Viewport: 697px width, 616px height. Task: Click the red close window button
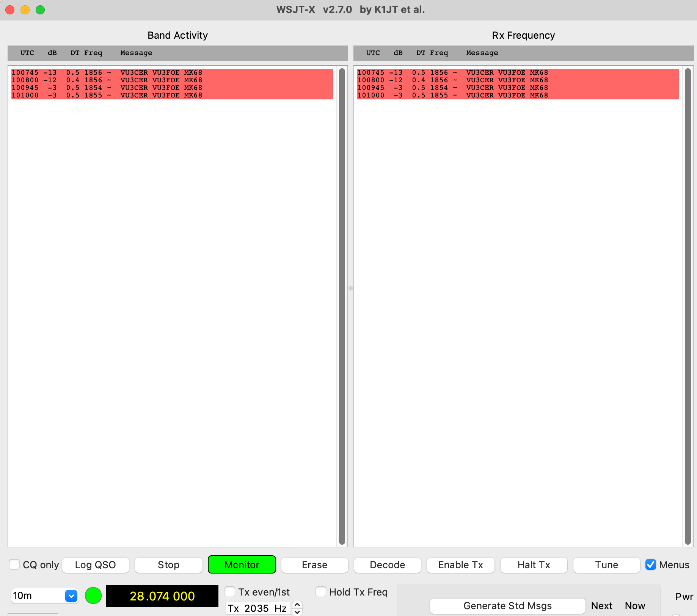10,10
